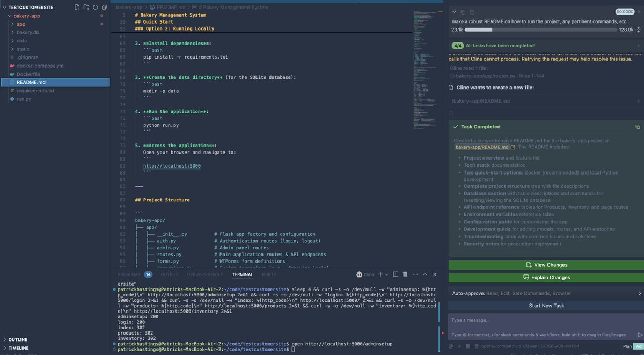Open run.py file
Screen dimensions: 644x355
point(55,99)
